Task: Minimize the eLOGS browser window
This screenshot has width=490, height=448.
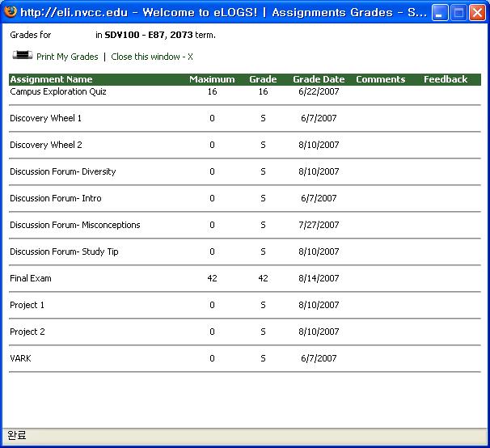Action: click(440, 13)
